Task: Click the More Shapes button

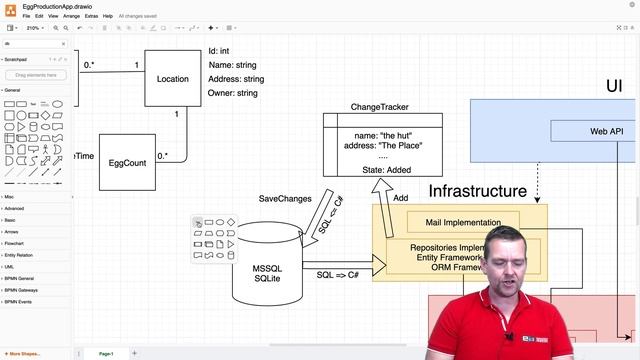Action: pos(22,354)
